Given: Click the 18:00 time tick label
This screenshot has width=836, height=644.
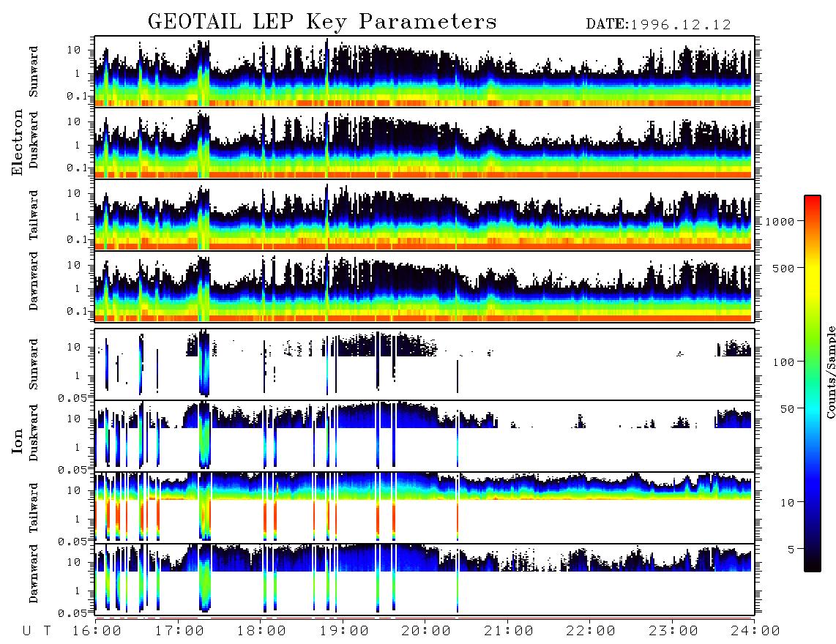Looking at the screenshot, I should pyautogui.click(x=262, y=631).
